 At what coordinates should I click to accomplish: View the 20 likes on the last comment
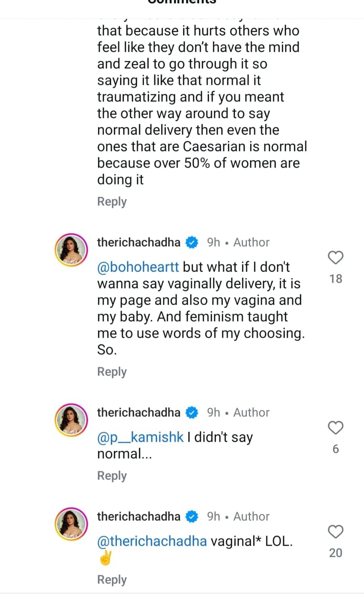pyautogui.click(x=335, y=553)
